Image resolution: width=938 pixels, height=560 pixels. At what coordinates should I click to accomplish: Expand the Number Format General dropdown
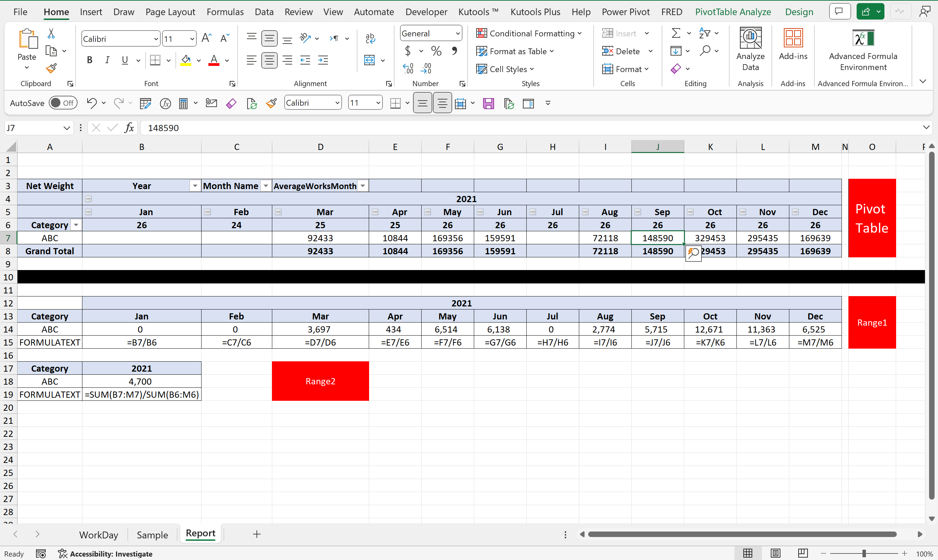click(x=457, y=34)
